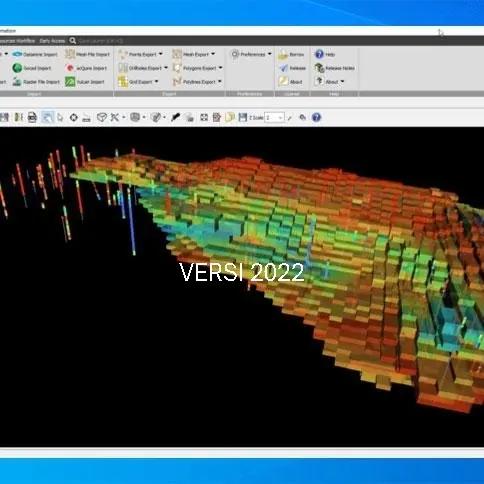
Task: Click the yellow copy pages icon in the toolbar
Action: (230, 117)
